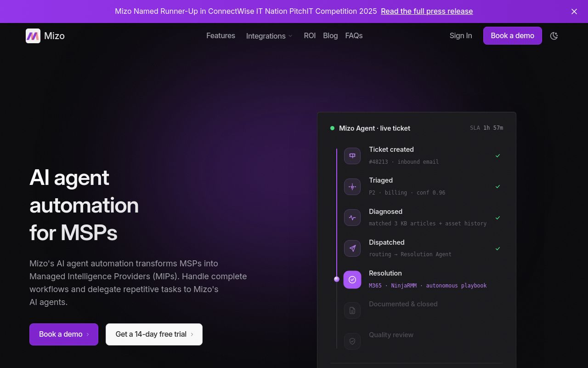This screenshot has height=368, width=588.
Task: Expand the Integrations dropdown menu
Action: click(x=269, y=36)
